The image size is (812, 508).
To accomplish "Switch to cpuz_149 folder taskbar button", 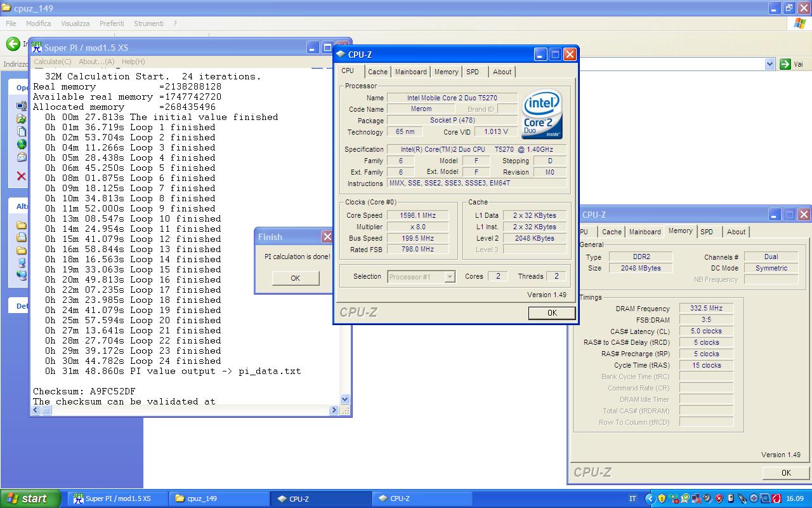I will [219, 498].
